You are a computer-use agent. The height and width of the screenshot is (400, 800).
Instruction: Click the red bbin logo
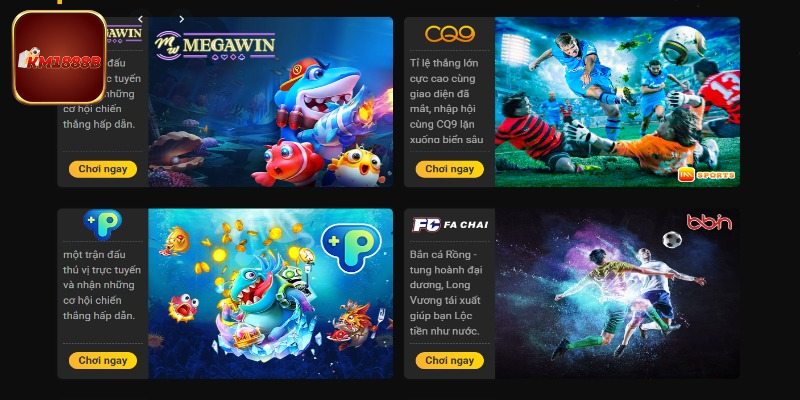point(709,222)
